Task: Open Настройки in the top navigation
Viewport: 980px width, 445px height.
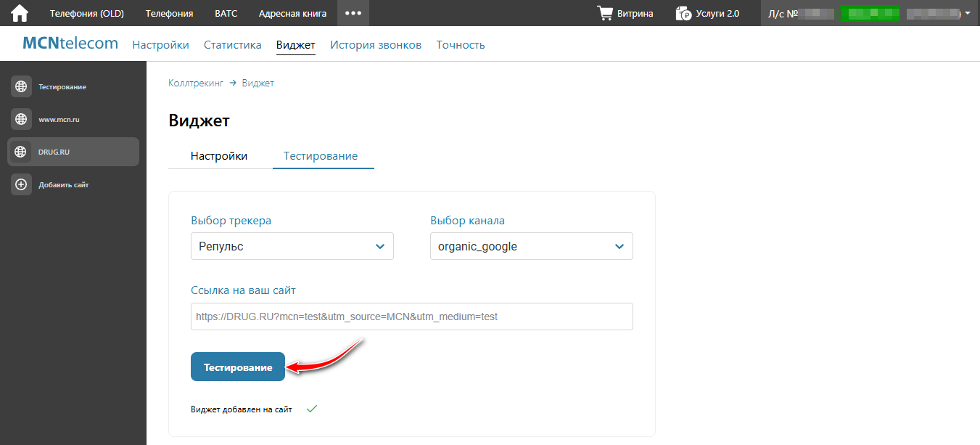Action: pos(160,45)
